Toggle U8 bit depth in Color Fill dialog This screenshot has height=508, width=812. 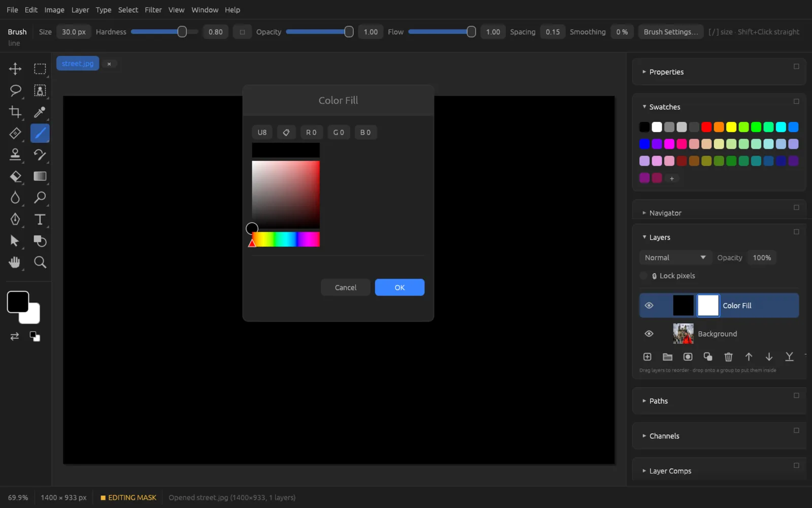tap(262, 132)
